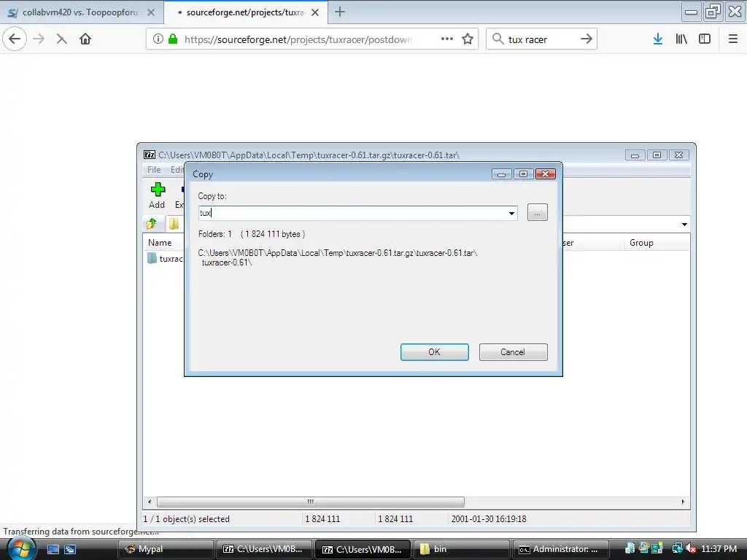
Task: Show site information icon in address bar
Action: point(158,39)
